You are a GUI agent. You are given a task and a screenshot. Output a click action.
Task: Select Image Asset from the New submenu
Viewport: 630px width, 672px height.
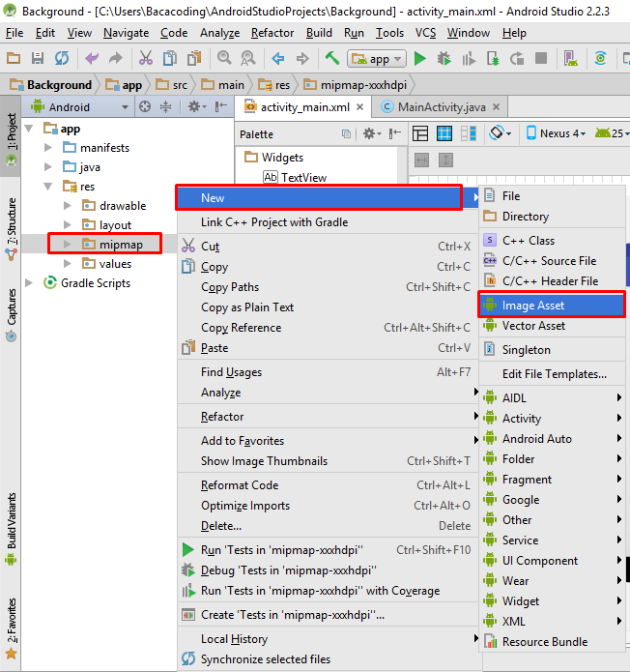552,306
